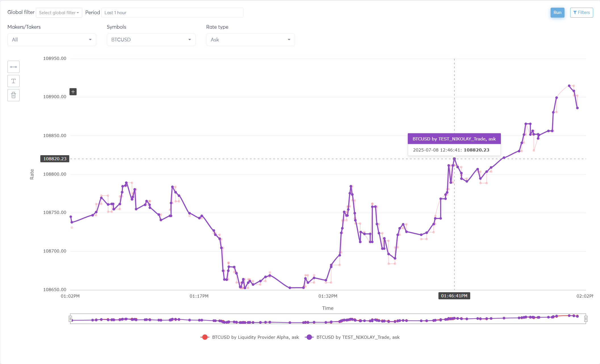Click the 01:46:41PM time axis marker

click(x=454, y=296)
